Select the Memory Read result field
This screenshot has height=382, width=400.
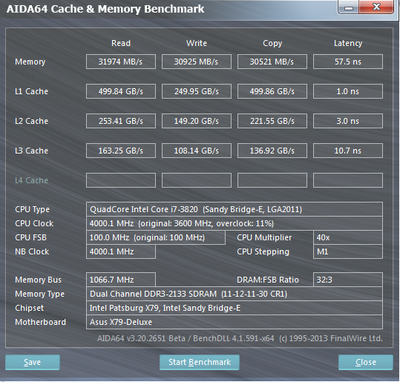[x=121, y=62]
